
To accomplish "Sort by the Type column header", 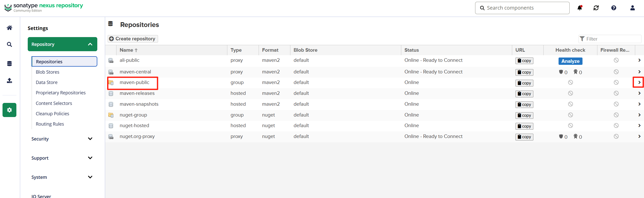I will click(x=243, y=50).
